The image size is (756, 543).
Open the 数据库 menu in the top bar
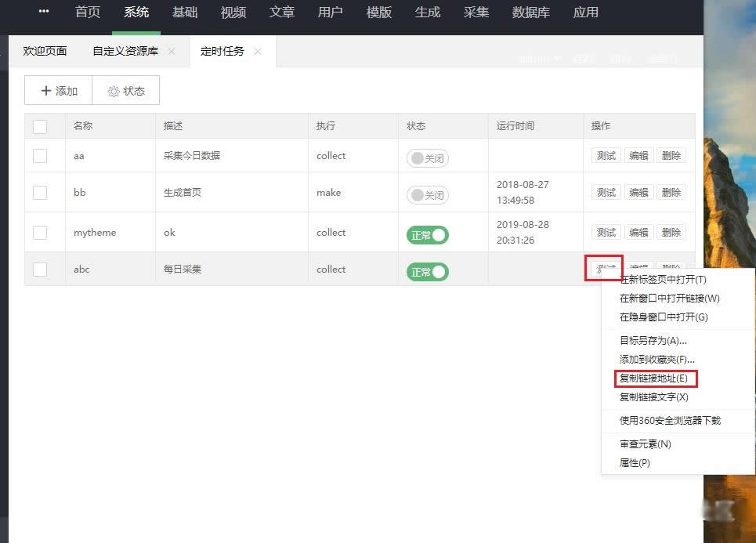point(530,13)
